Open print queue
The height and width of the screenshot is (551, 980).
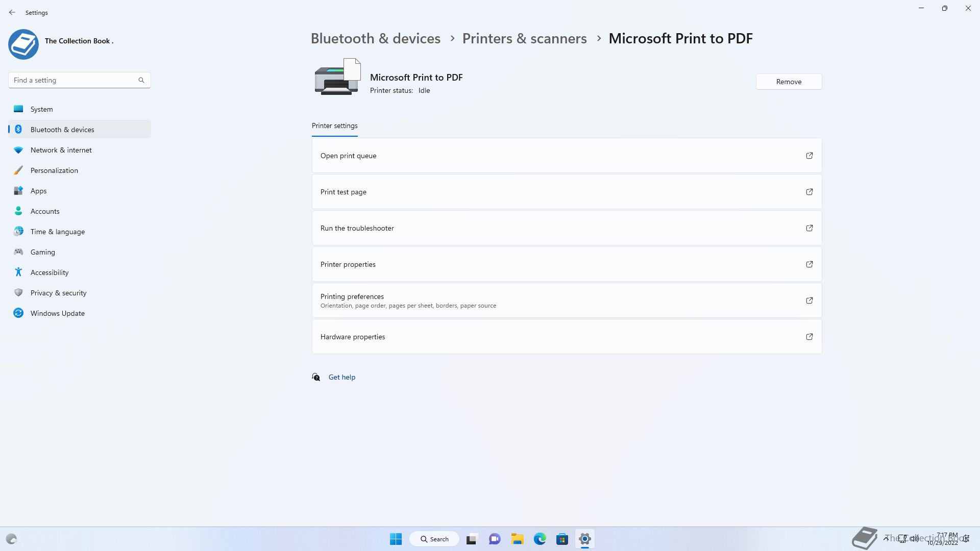[567, 156]
